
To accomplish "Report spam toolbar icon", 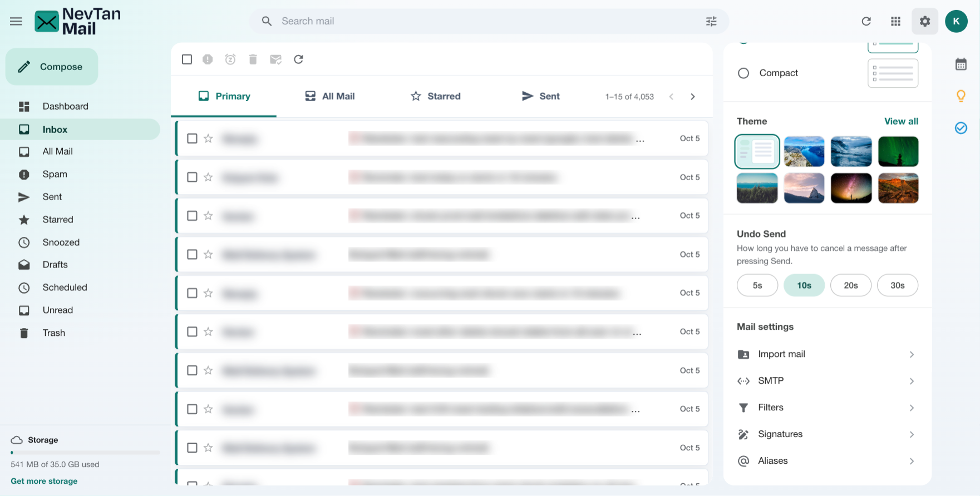I will pos(208,59).
